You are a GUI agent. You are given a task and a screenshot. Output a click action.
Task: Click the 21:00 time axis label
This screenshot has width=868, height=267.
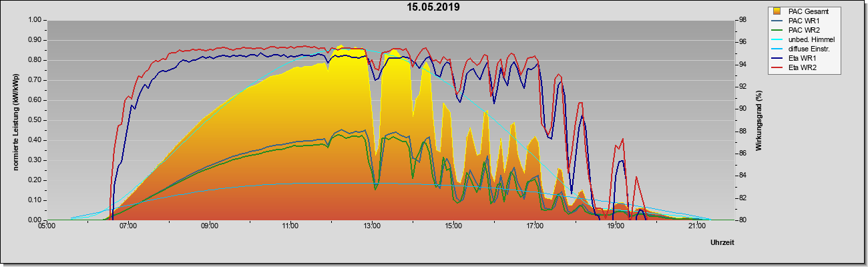696,227
